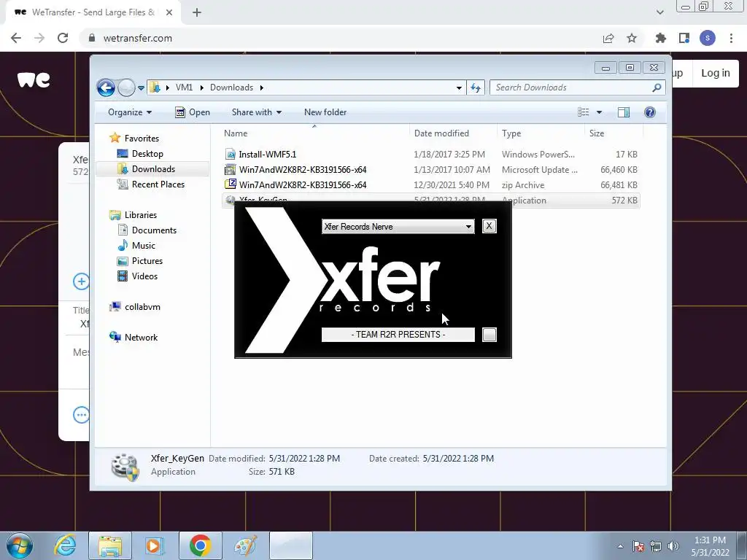Click WeTransfer add files plus icon
This screenshot has height=560, width=747.
pos(81,281)
